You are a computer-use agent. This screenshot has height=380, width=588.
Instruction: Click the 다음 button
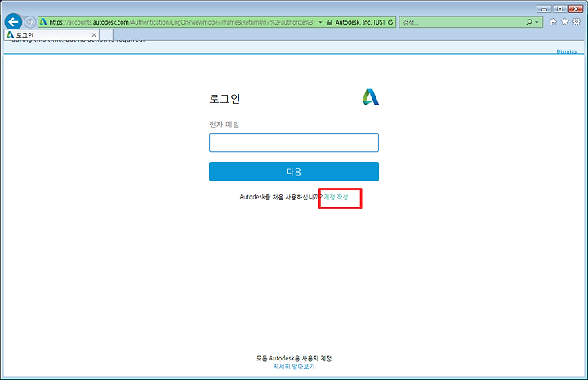294,172
